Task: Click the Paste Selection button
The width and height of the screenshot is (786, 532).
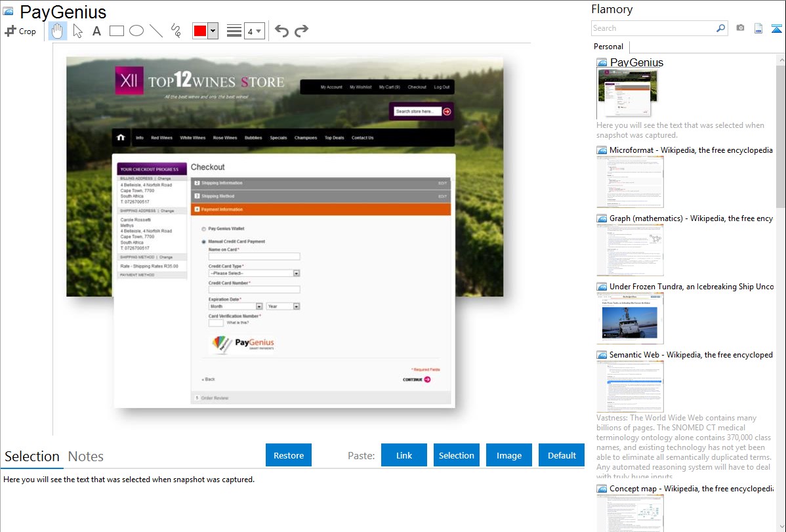Action: coord(456,455)
